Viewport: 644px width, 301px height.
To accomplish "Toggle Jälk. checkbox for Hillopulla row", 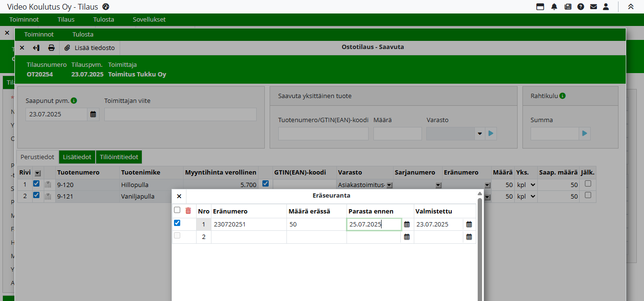I will coord(588,184).
